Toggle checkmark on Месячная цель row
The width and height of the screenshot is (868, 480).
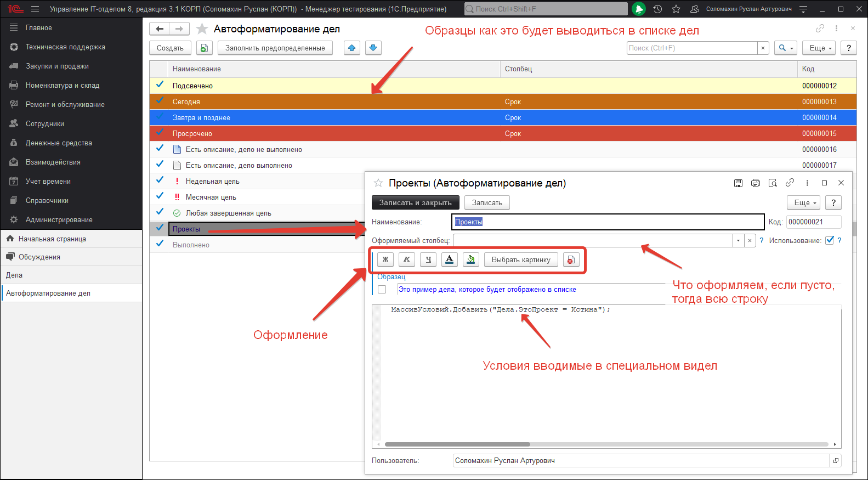160,196
